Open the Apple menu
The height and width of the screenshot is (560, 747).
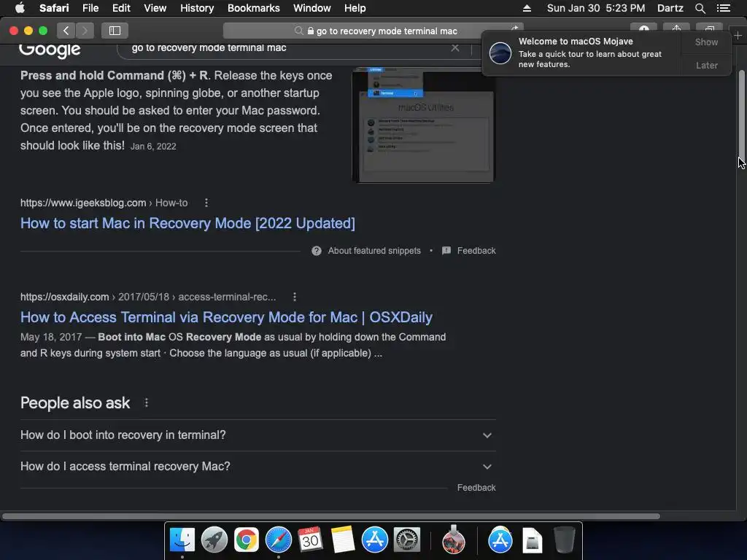(20, 8)
